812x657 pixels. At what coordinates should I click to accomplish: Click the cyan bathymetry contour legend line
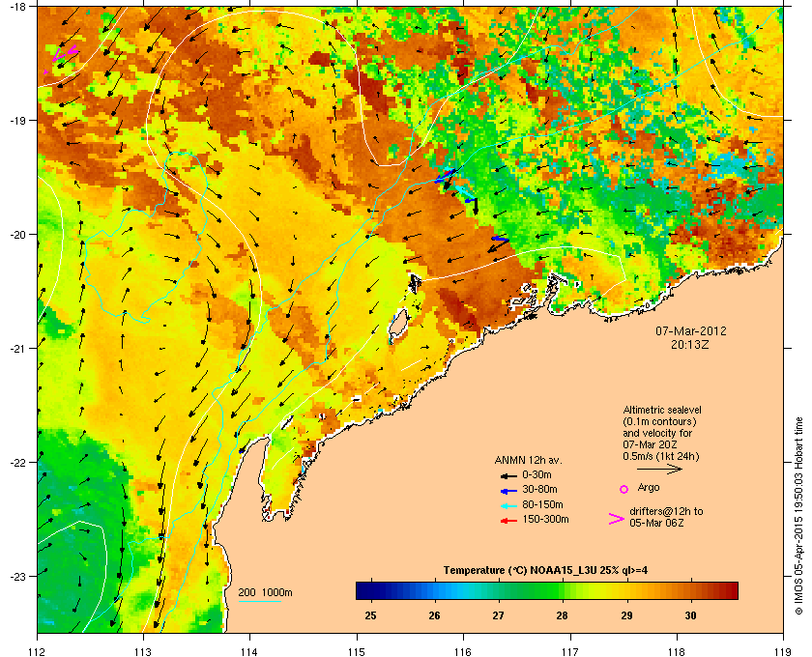(x=259, y=602)
